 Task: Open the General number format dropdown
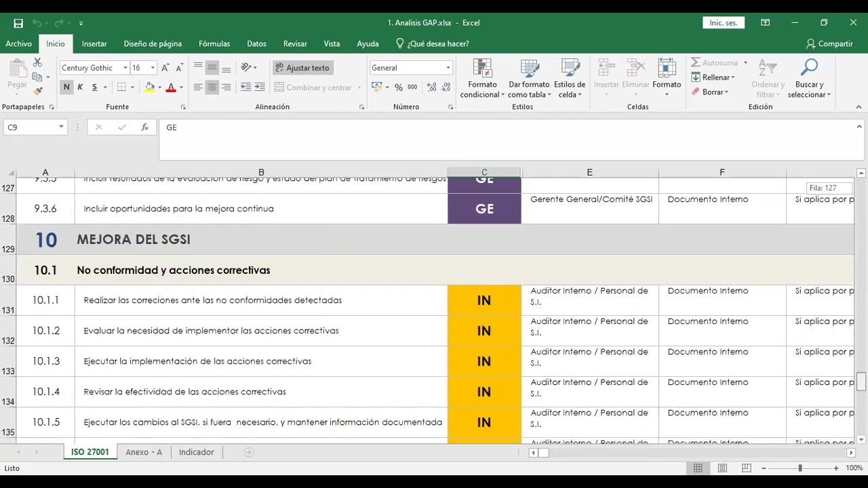[x=448, y=68]
